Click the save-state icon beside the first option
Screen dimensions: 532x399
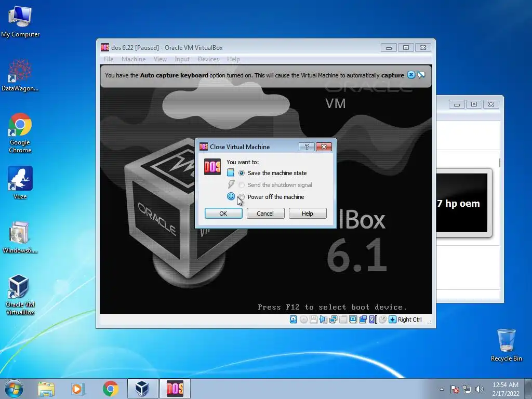(x=230, y=172)
